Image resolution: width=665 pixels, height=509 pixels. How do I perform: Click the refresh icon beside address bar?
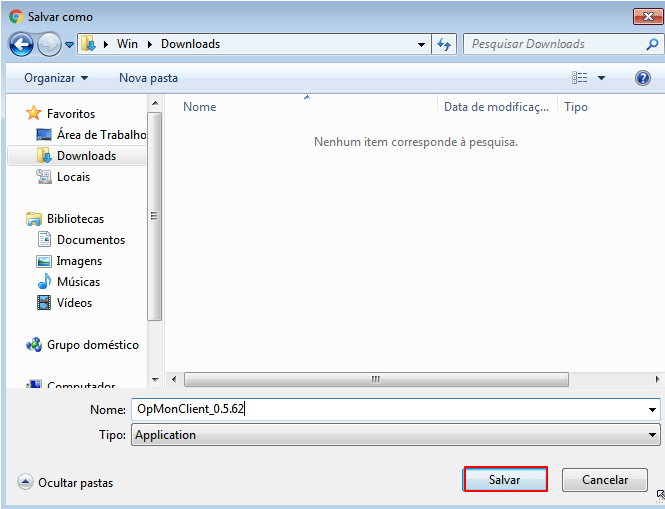click(x=445, y=44)
